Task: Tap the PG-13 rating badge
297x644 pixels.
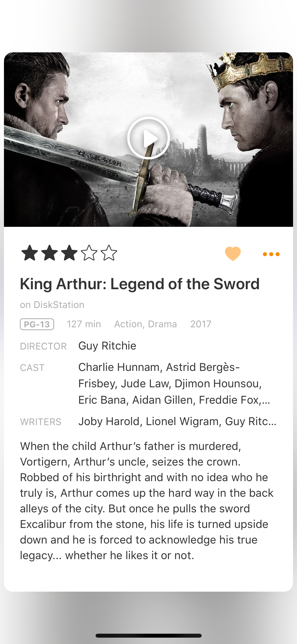Action: [37, 324]
